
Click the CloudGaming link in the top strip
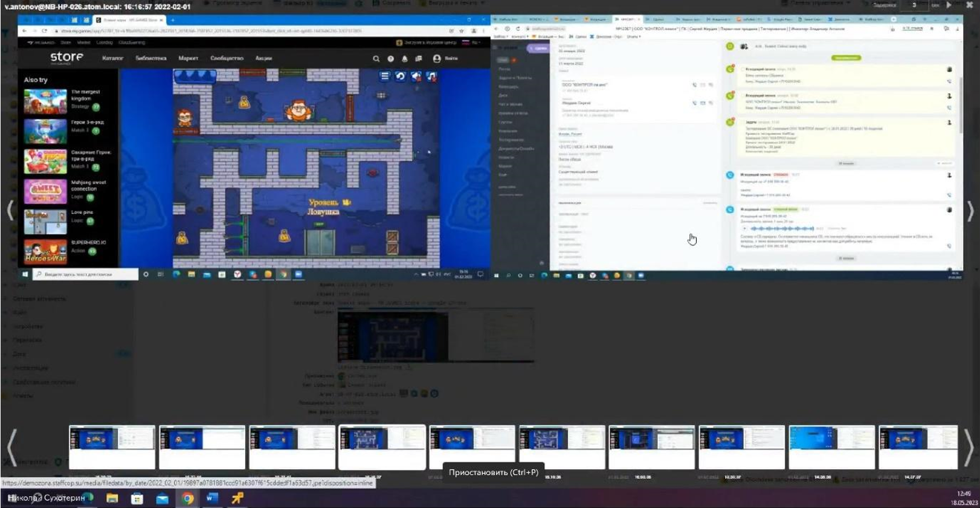tap(132, 42)
